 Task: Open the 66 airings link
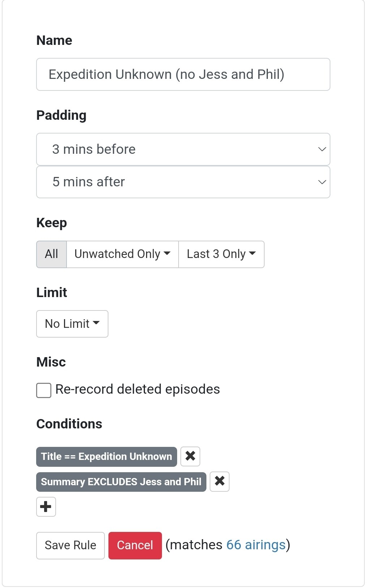[x=256, y=545]
